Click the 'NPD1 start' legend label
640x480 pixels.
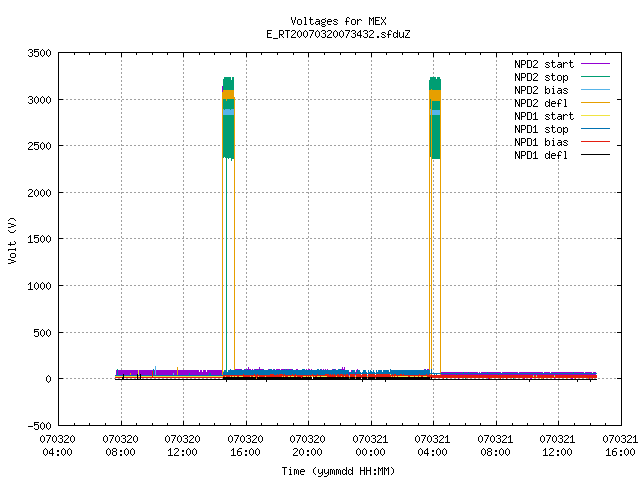[544, 116]
